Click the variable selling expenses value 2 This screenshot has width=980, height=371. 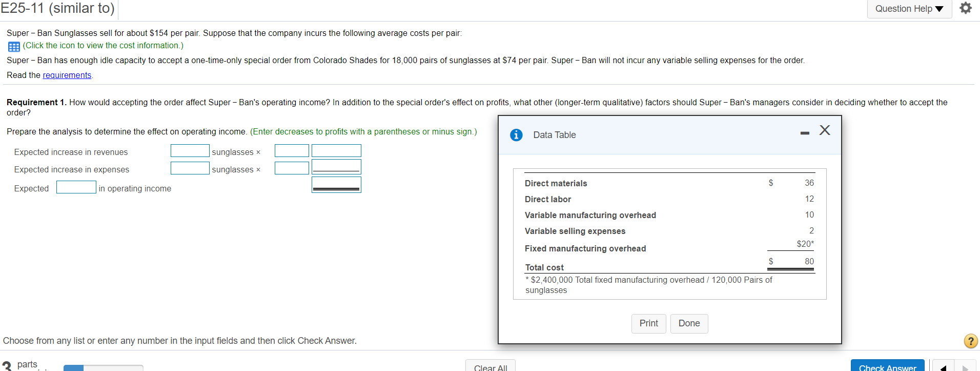(811, 231)
